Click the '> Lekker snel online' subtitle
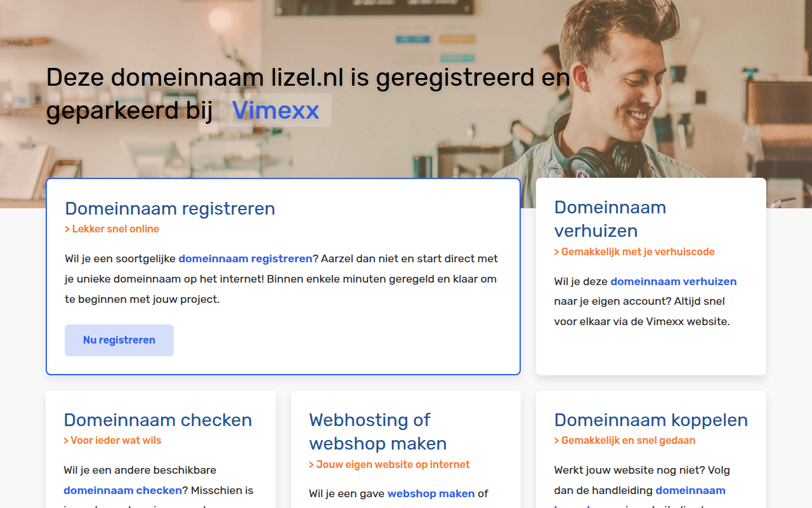Viewport: 812px width, 508px height. 112,229
